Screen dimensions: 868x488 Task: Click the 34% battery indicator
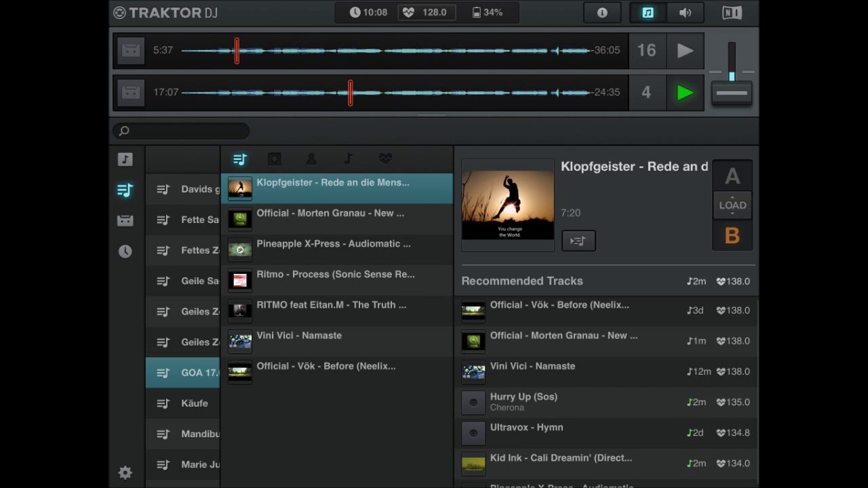point(487,13)
